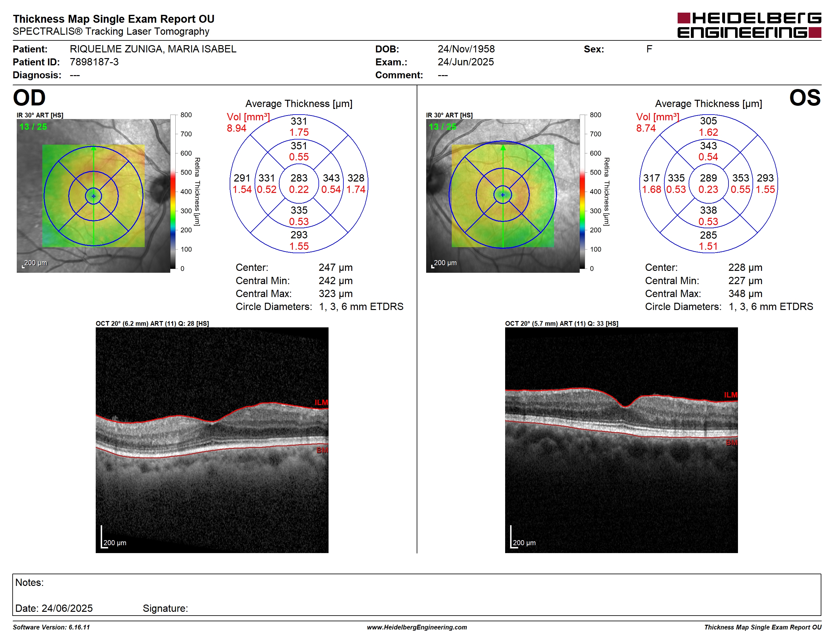
Task: Click the OS outer inferior thickness 285
Action: coord(708,235)
